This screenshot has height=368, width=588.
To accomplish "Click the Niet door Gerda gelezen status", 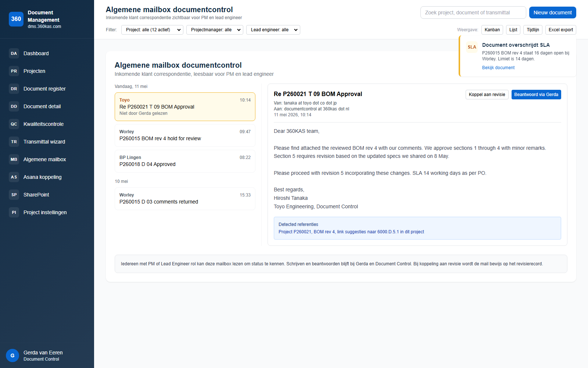I will tap(143, 113).
